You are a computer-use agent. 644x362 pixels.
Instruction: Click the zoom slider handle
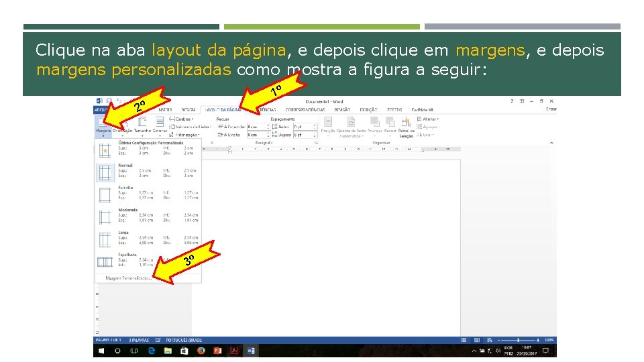pyautogui.click(x=519, y=340)
